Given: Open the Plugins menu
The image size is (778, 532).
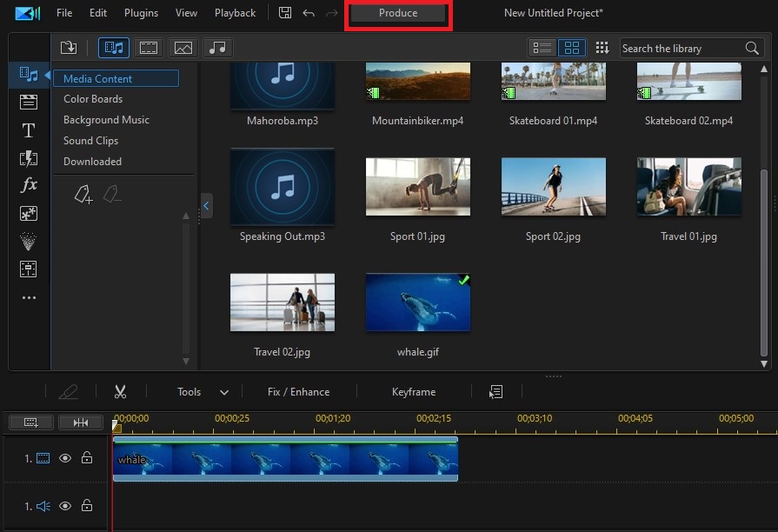Looking at the screenshot, I should (141, 13).
